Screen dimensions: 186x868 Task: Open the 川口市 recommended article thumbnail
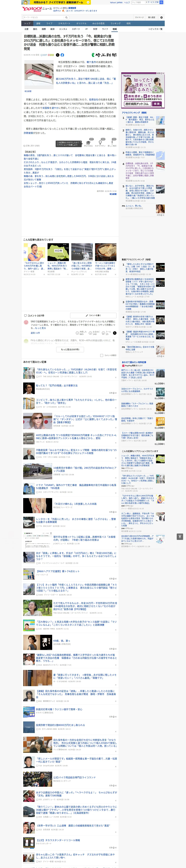click(x=58, y=252)
